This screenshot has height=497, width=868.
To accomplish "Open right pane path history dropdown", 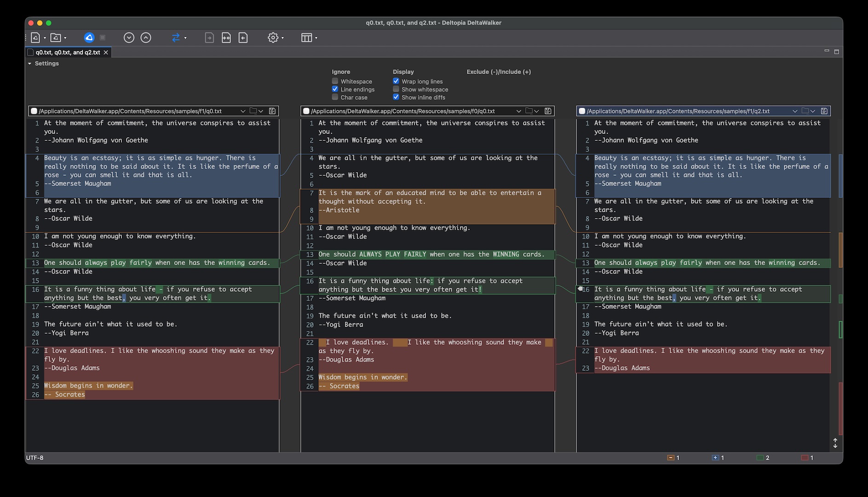I will [x=795, y=111].
